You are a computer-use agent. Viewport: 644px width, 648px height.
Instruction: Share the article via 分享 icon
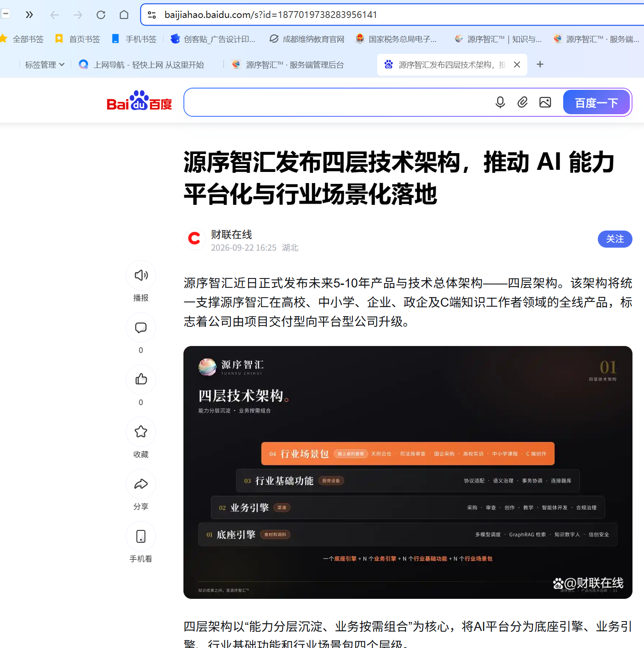[141, 484]
